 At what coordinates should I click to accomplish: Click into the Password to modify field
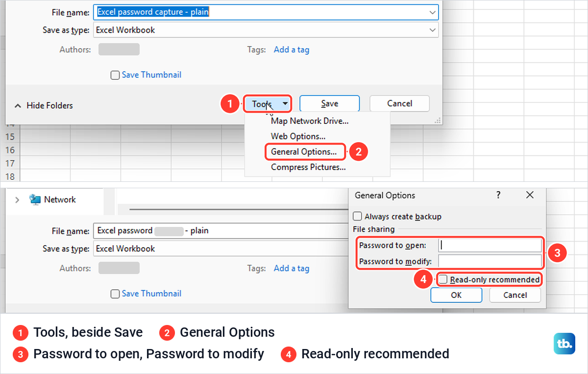pyautogui.click(x=490, y=261)
